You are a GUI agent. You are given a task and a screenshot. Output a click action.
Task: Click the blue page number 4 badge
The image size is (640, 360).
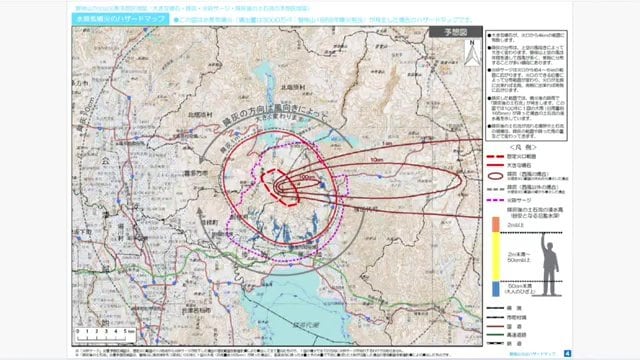point(567,353)
